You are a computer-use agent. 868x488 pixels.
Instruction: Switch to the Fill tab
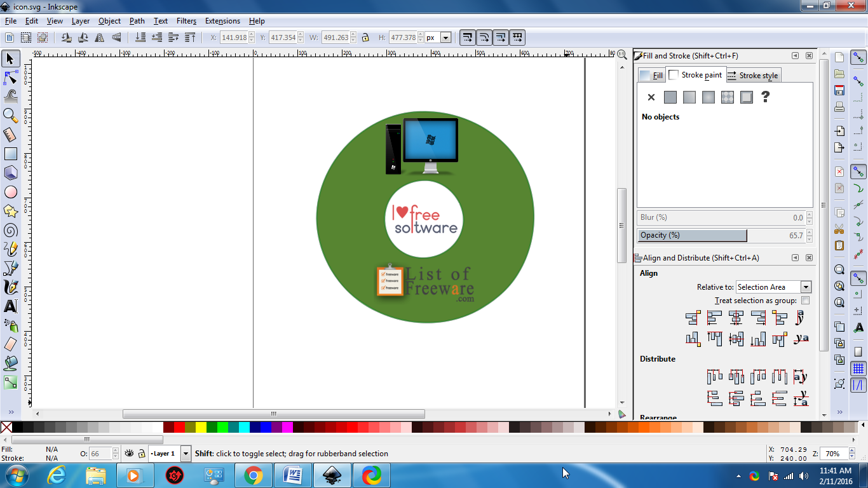click(x=651, y=76)
